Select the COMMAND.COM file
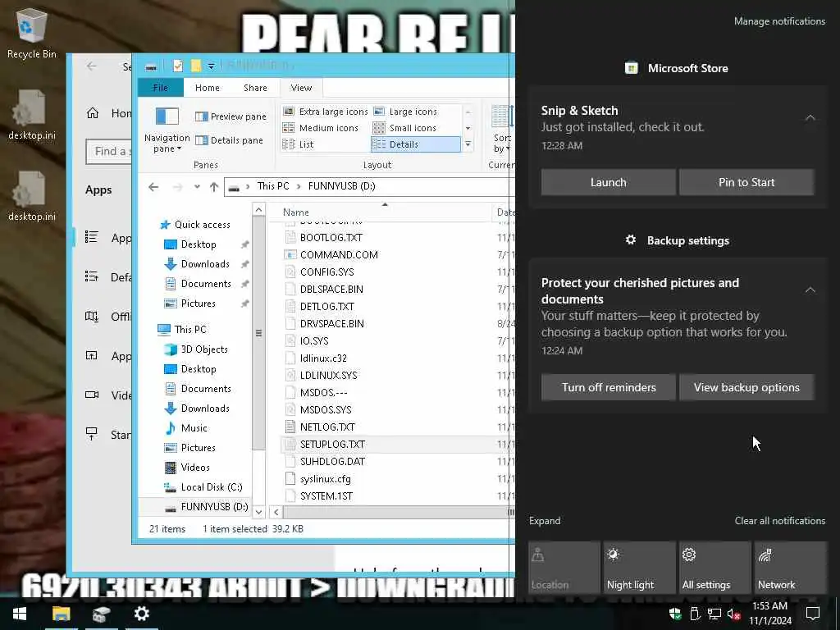This screenshot has width=840, height=630. click(x=339, y=255)
